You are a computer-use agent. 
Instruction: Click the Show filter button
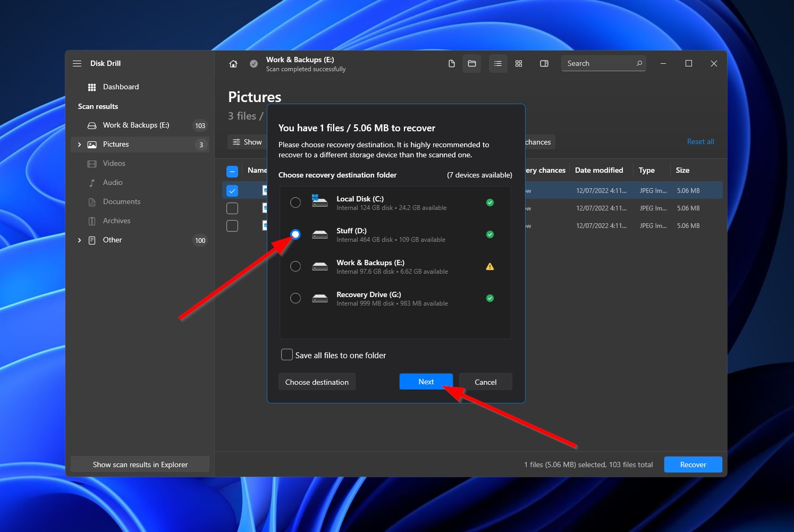(x=248, y=142)
